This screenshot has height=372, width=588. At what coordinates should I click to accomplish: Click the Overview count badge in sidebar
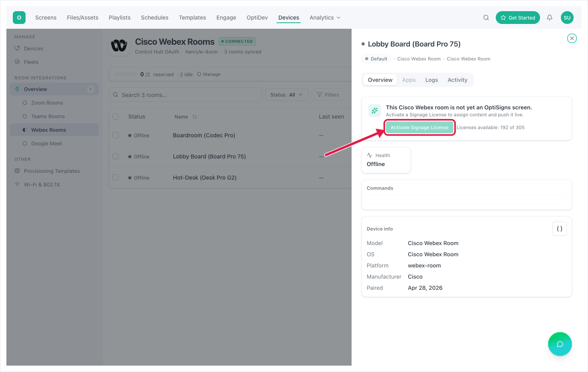(91, 89)
